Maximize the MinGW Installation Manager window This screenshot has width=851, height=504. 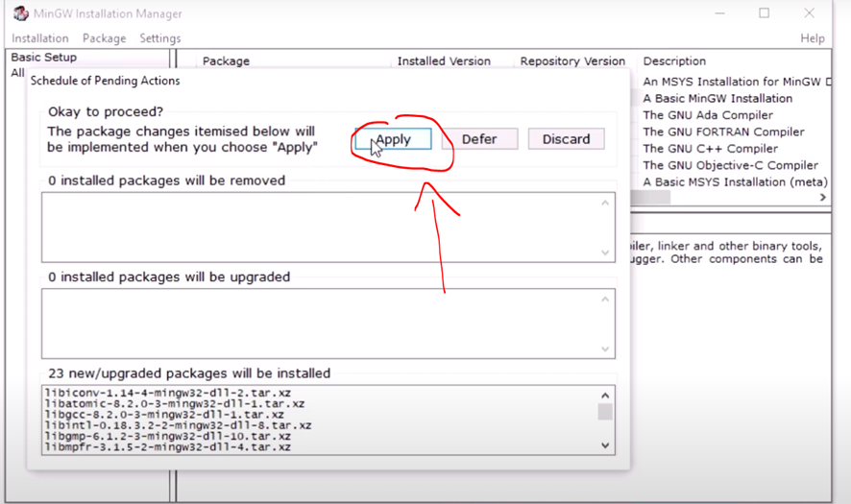[765, 13]
